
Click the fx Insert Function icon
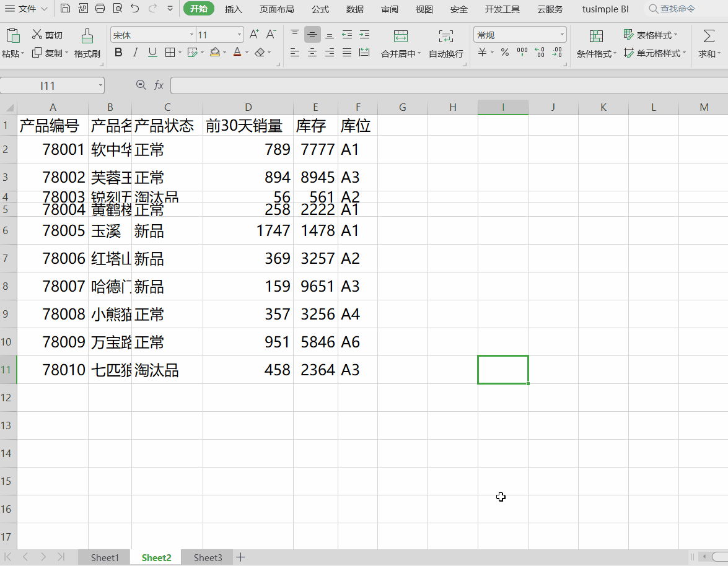pos(159,85)
